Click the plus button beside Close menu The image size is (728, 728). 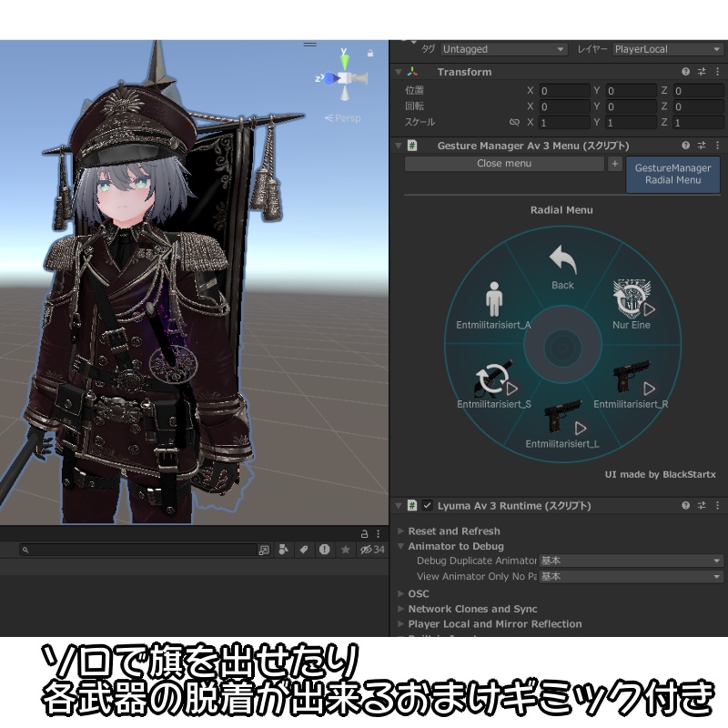pos(615,164)
